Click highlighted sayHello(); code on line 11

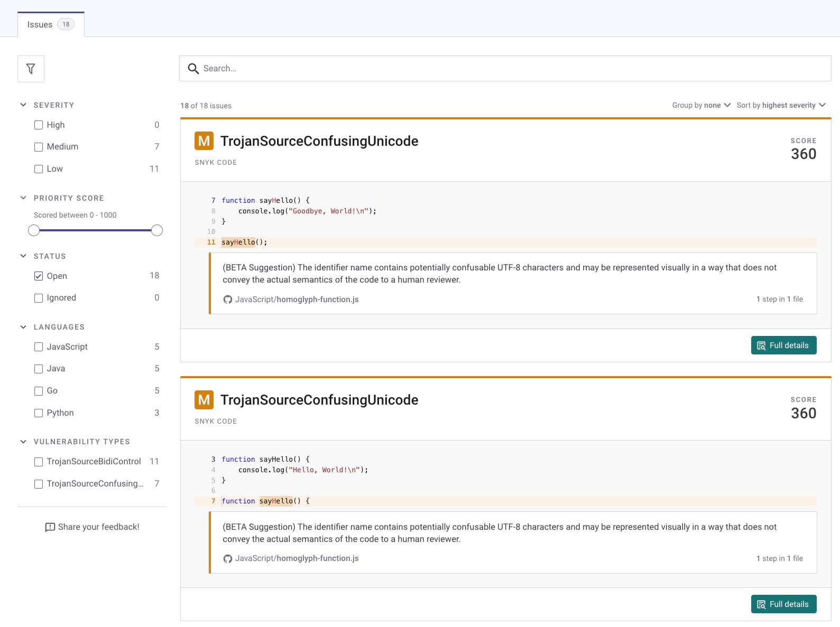(x=244, y=242)
